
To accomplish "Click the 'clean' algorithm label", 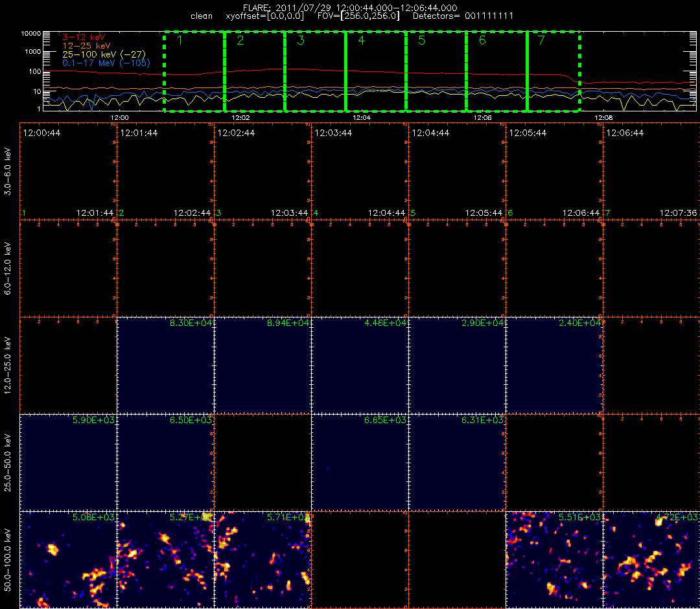I will tap(202, 16).
